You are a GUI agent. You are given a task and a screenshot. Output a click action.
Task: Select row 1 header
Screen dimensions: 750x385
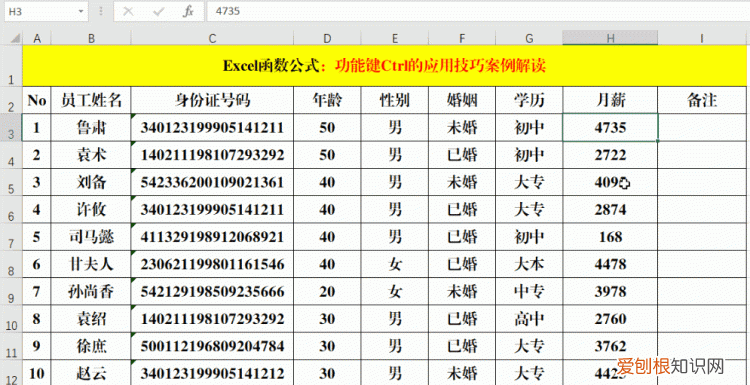[x=11, y=66]
